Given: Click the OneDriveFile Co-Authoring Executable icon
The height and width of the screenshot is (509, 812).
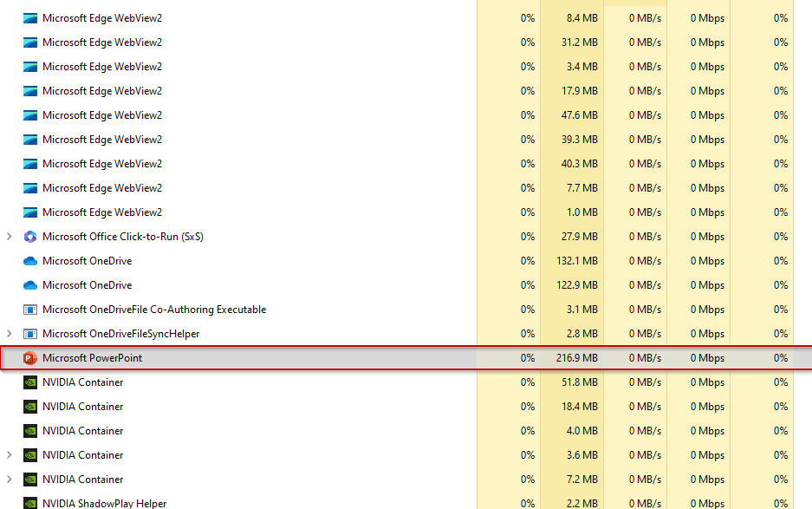Looking at the screenshot, I should [x=30, y=310].
